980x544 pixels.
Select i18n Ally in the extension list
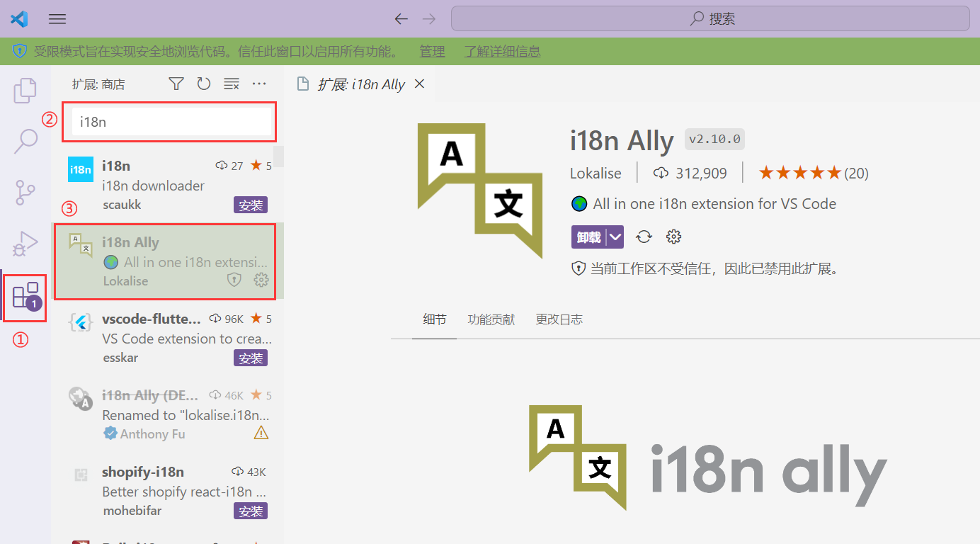[x=169, y=261]
